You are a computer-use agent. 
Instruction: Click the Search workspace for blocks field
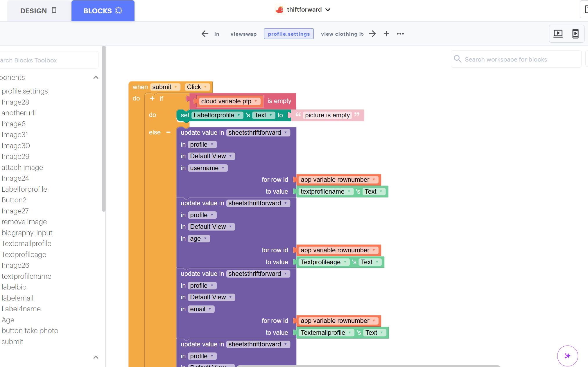[516, 60]
